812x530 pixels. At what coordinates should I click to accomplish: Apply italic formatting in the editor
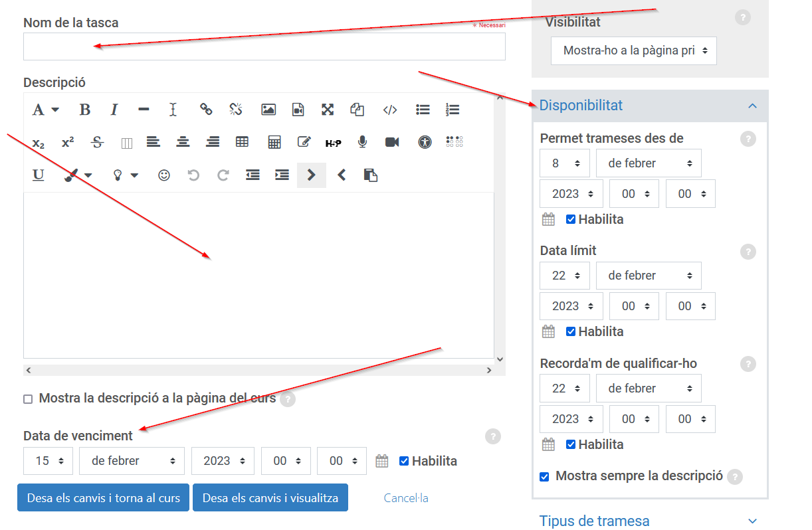(114, 110)
